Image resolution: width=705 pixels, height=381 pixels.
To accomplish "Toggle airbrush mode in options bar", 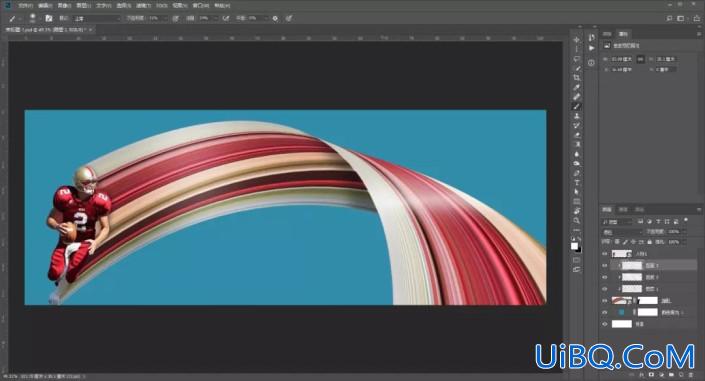I will point(226,18).
